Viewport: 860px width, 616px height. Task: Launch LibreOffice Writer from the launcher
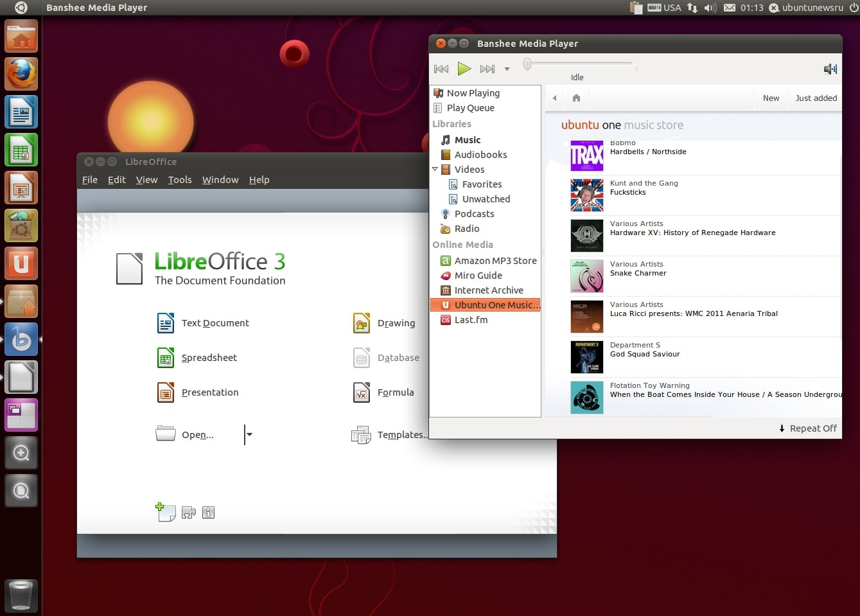pos(21,112)
